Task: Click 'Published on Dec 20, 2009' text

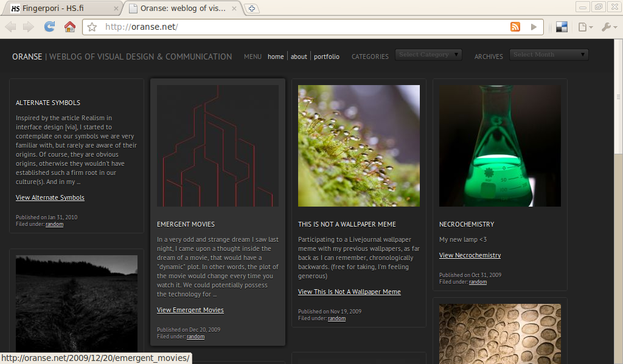Action: (x=189, y=329)
